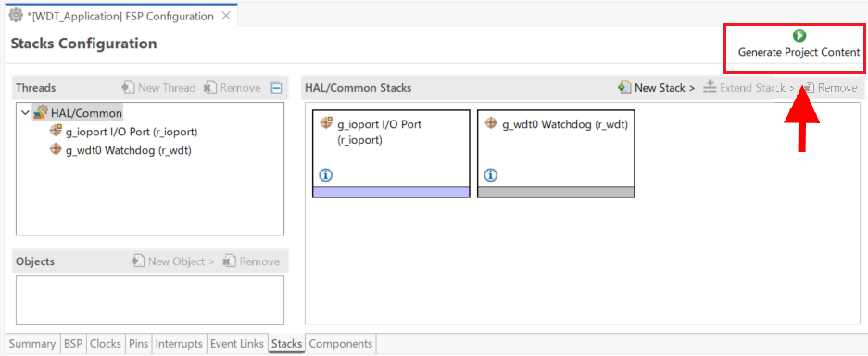Click Remove in HAL/Common Stacks toolbar
The image size is (868, 356).
829,87
